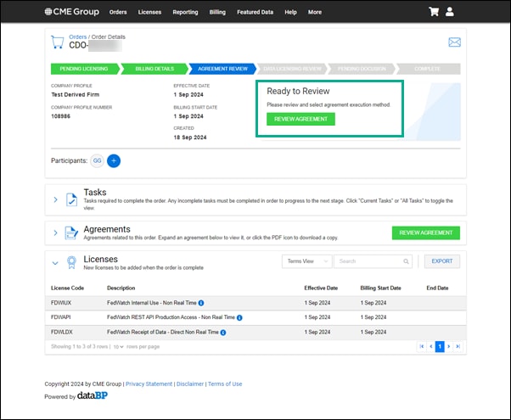Export the licenses list
Viewport: 511px width, 420px height.
pos(442,261)
